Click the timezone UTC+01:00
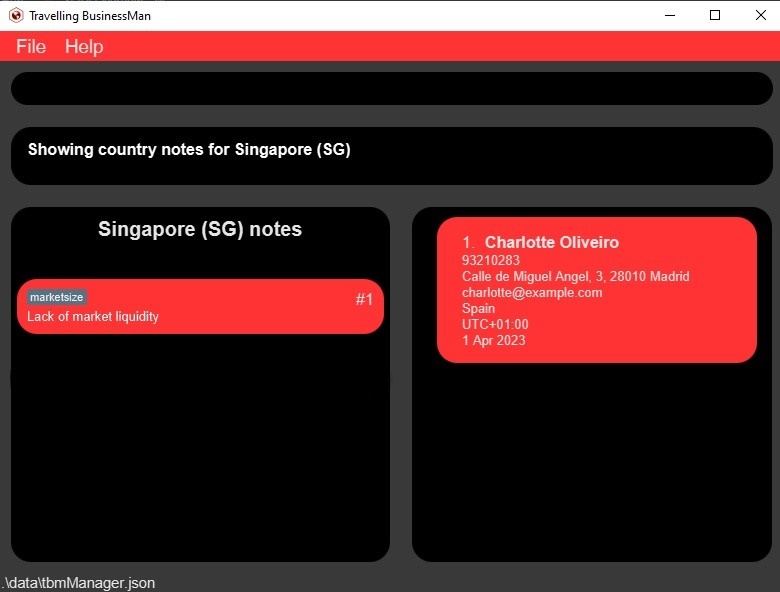This screenshot has width=780, height=592. click(495, 324)
